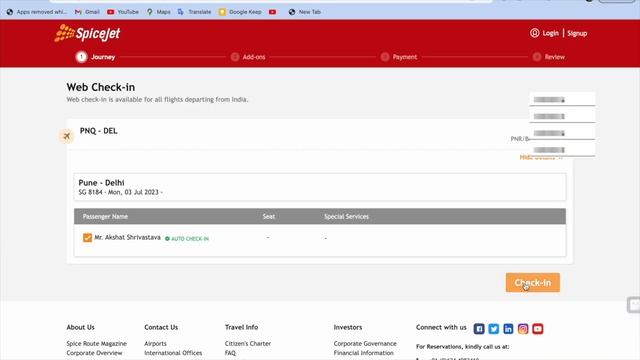
Task: Click the Investors footer heading
Action: pos(348,327)
